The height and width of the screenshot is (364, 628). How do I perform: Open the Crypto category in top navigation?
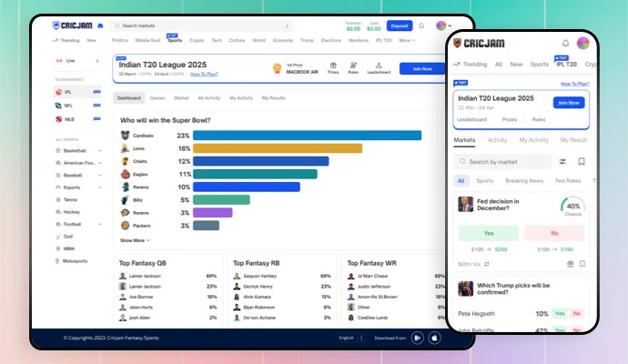(196, 40)
